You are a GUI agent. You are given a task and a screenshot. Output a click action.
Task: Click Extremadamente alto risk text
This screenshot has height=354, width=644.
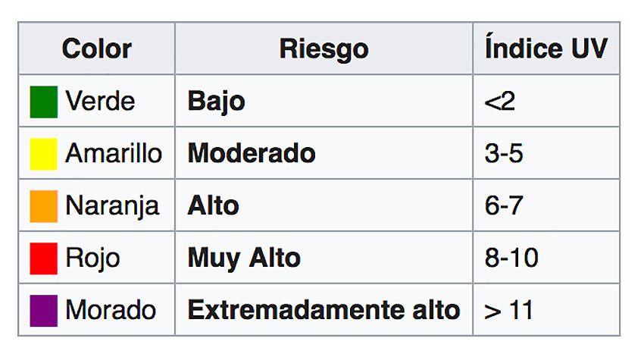(324, 310)
